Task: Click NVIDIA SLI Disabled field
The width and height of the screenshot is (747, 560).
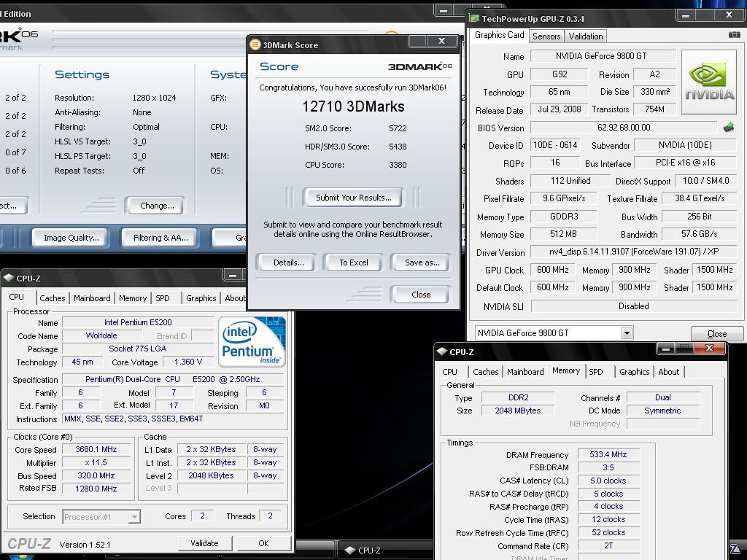Action: click(634, 306)
